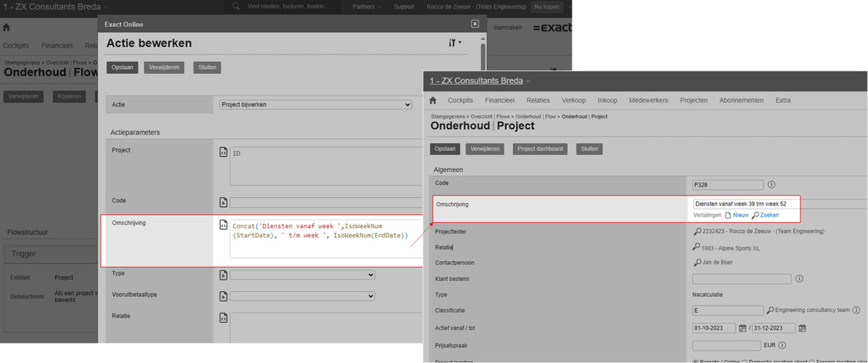Click the info icon next to Code P329
Image resolution: width=868 pixels, height=363 pixels.
click(772, 184)
